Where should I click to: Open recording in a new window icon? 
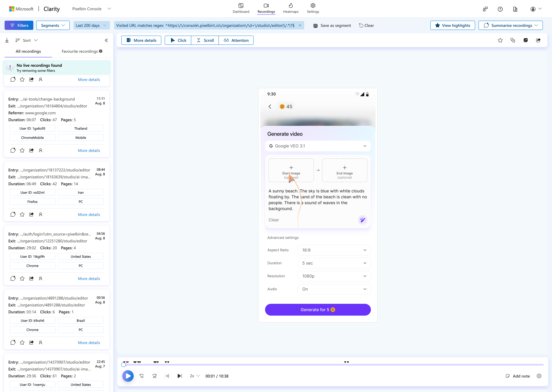coord(525,40)
